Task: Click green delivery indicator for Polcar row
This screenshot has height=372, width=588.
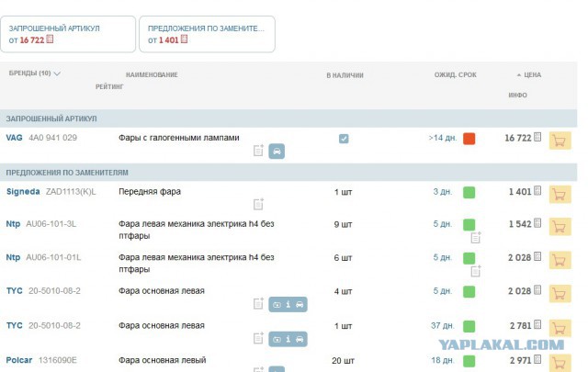Action: pyautogui.click(x=469, y=361)
